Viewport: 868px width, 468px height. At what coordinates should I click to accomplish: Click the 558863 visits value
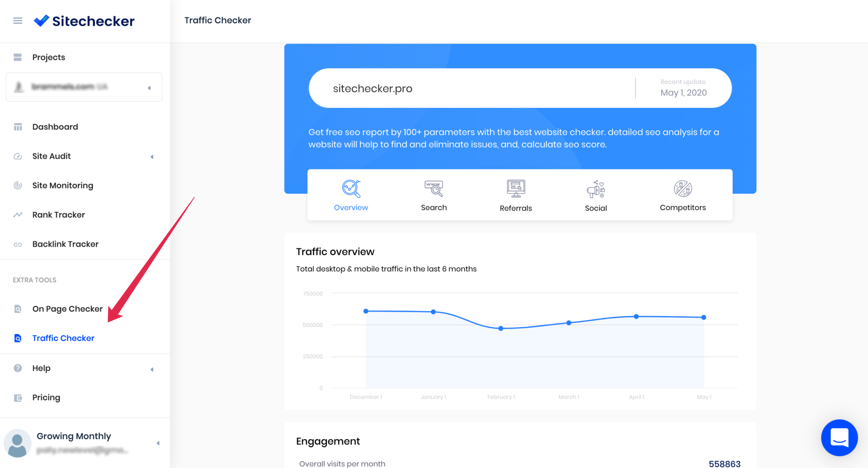click(x=725, y=464)
